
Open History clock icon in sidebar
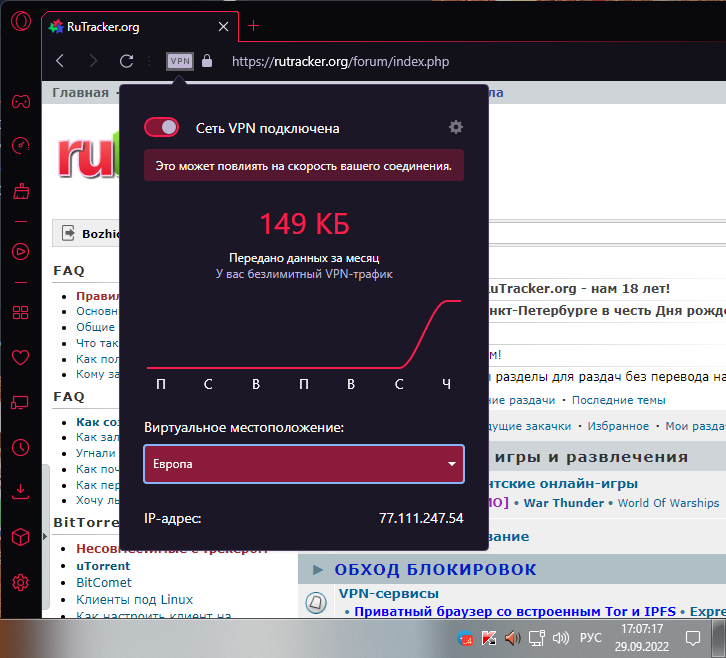coord(20,447)
